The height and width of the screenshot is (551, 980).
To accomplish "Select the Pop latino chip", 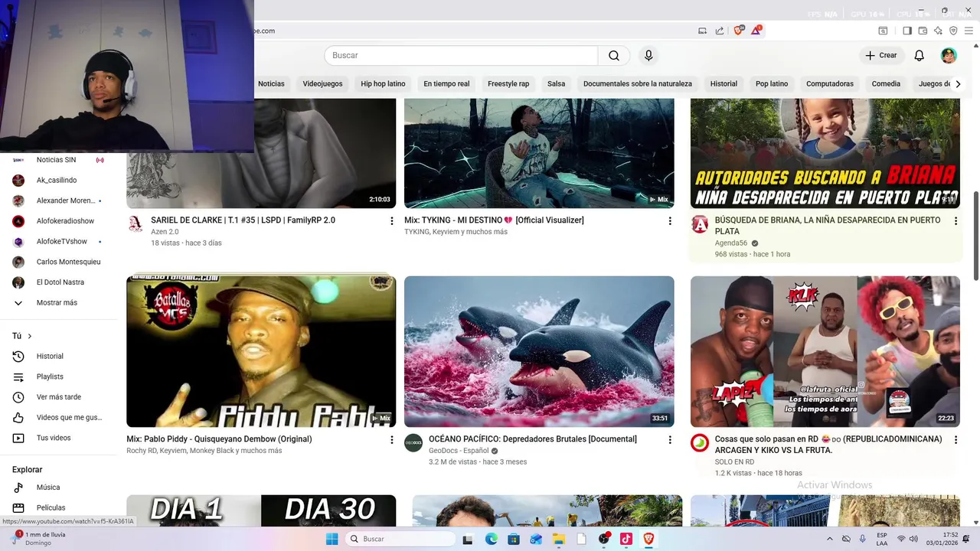I will point(772,83).
